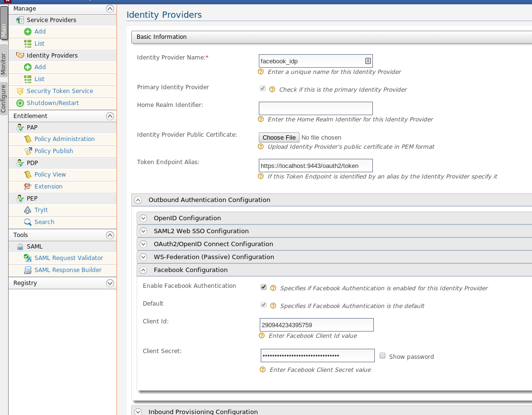Open the SAML Response Builder link
Screen dimensions: 532x415
tap(68, 270)
